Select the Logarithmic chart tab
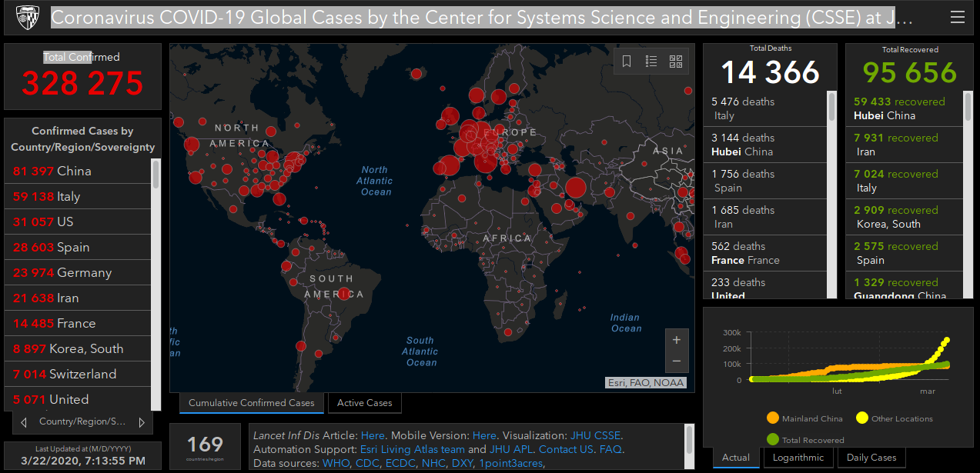Screen dimensions: 980x473 (x=798, y=458)
